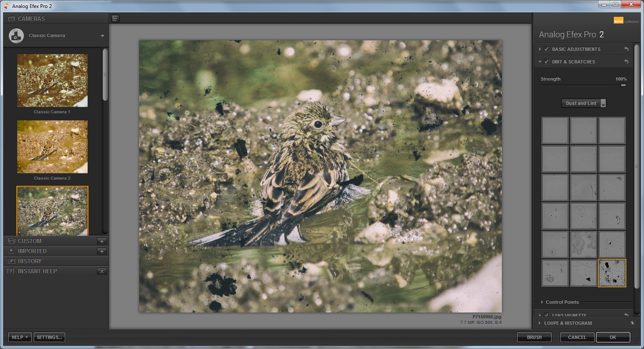Click the IMPORTED panel download icon

11,251
